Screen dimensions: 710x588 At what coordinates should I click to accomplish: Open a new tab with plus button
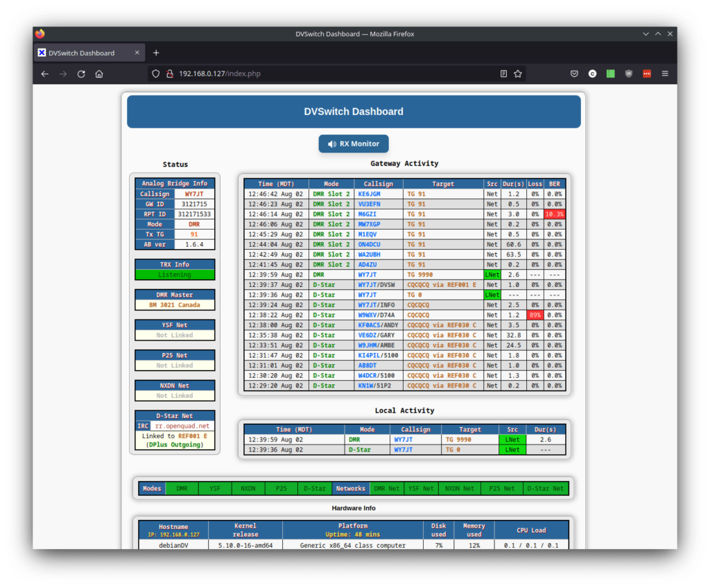coord(156,53)
